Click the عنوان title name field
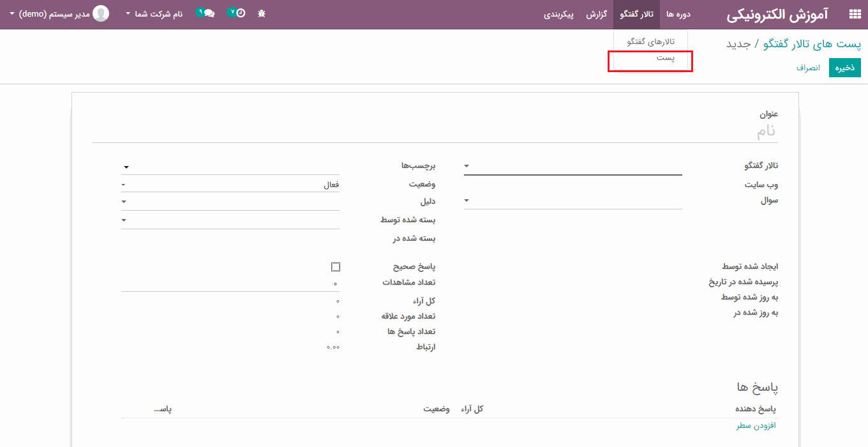 coord(434,132)
